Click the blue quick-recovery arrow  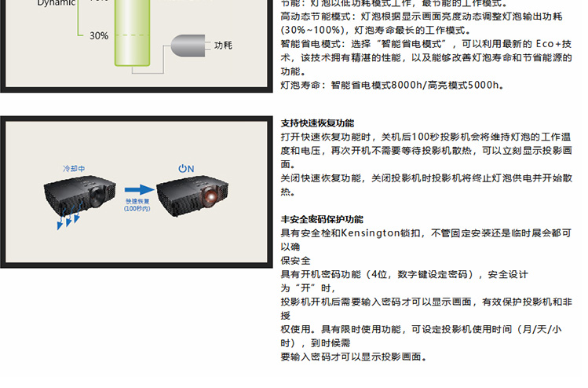tap(139, 189)
